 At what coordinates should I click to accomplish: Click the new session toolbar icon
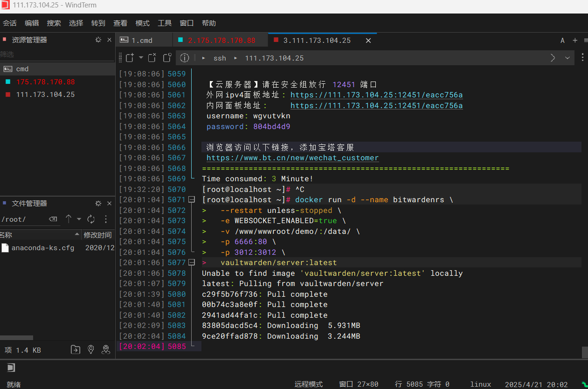point(130,58)
